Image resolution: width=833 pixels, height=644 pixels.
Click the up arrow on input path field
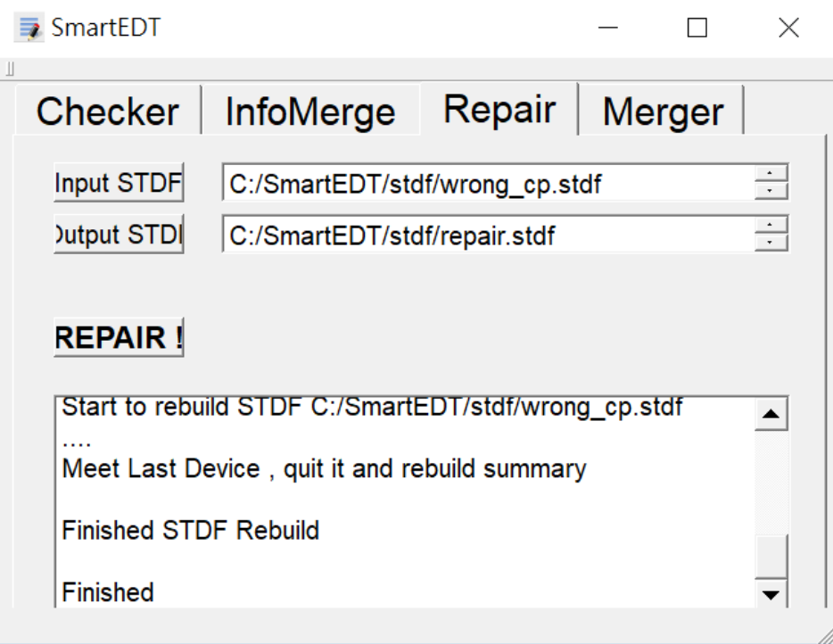click(x=771, y=174)
